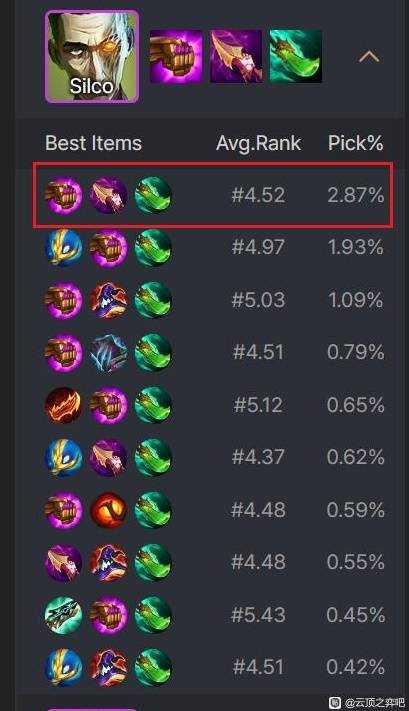This screenshot has width=409, height=711.
Task: Click the #4.37 average rank value
Action: (258, 457)
